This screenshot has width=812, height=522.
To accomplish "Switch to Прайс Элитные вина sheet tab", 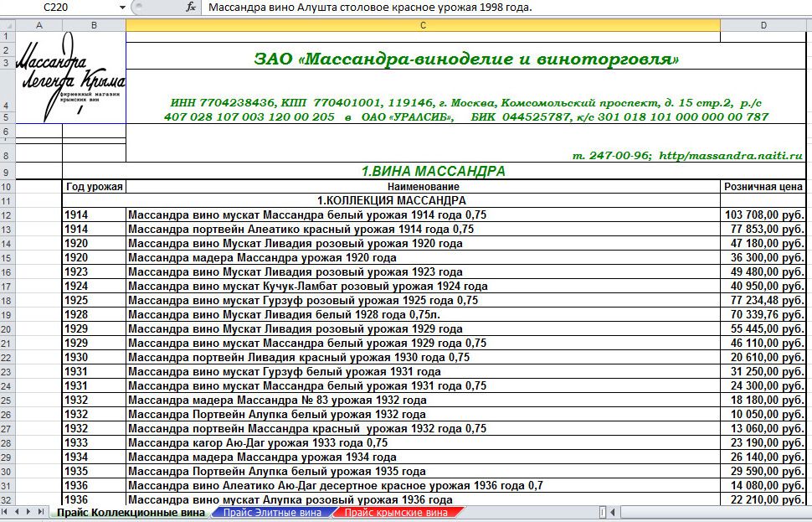I will click(271, 513).
